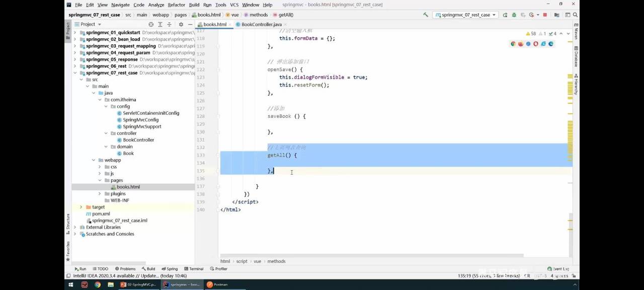The image size is (644, 290).
Task: Open the Project view selector dropdown
Action: point(88,24)
